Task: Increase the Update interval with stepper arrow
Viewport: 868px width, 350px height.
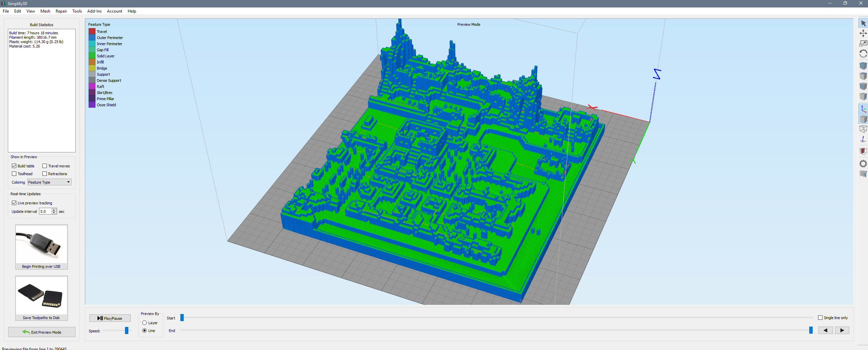Action: point(54,210)
